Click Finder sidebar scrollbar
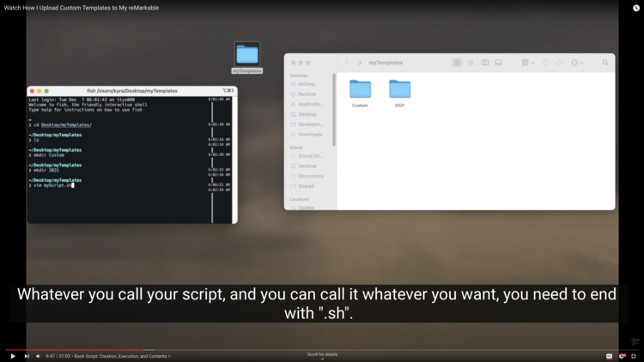This screenshot has width=644, height=362. point(334,110)
